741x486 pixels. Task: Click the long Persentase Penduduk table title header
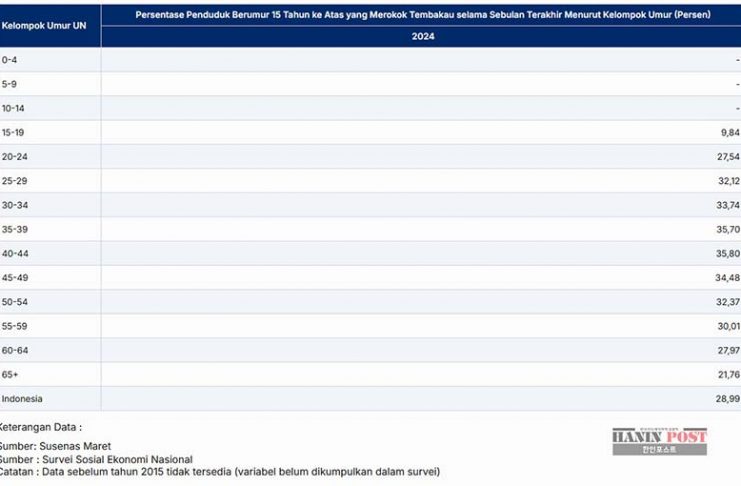421,14
